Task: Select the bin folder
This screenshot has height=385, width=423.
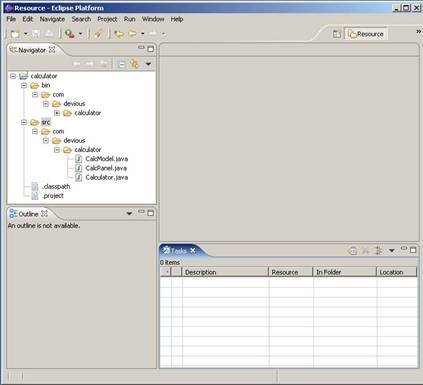Action: click(46, 85)
